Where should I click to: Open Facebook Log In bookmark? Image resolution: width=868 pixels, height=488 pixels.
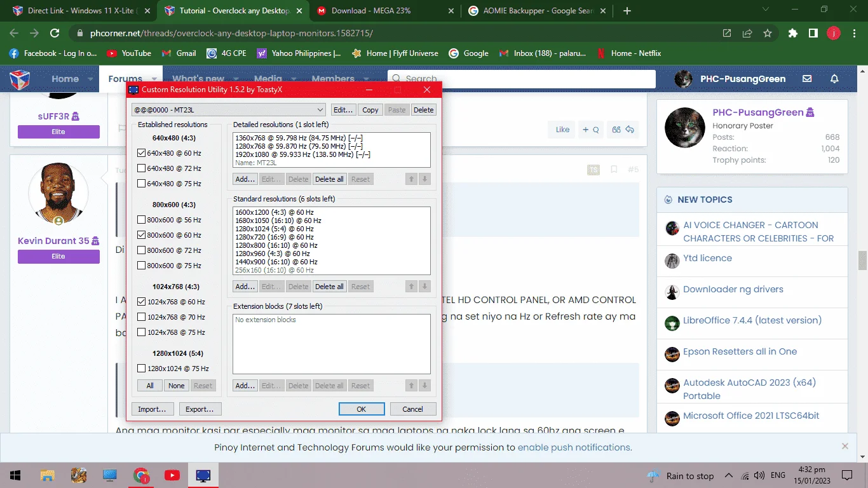click(54, 53)
